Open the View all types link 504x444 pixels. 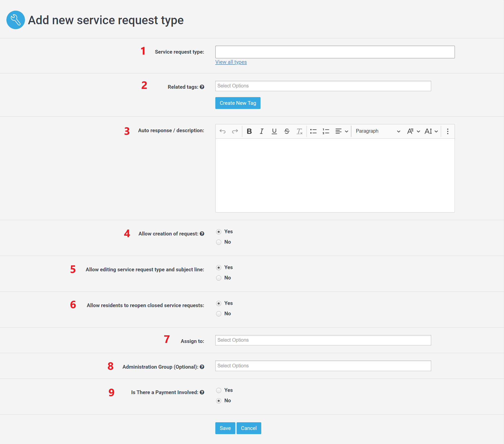231,62
